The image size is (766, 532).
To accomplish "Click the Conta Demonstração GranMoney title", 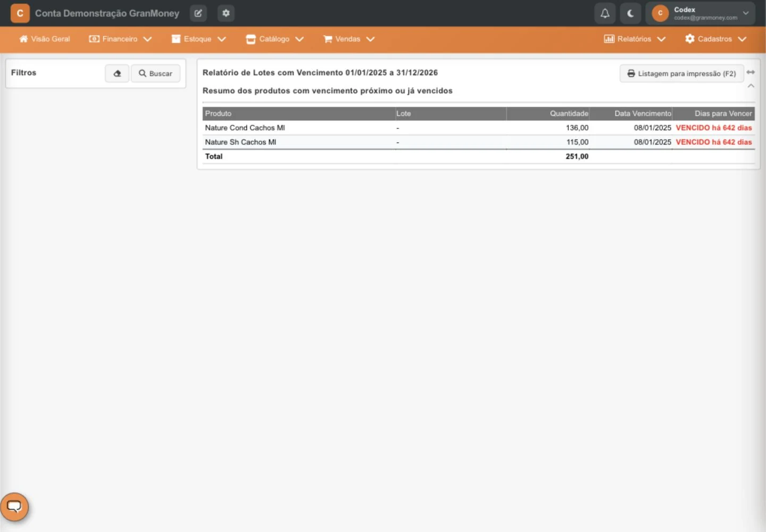I will click(107, 13).
